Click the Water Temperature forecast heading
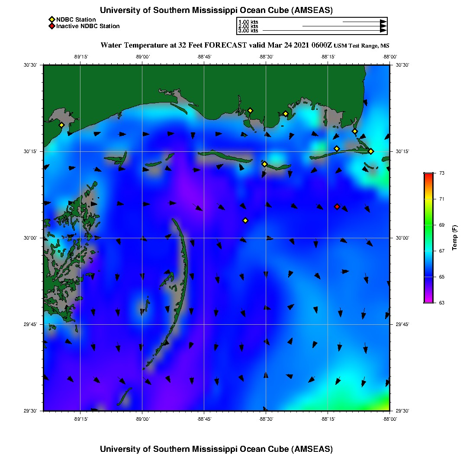 click(216, 45)
